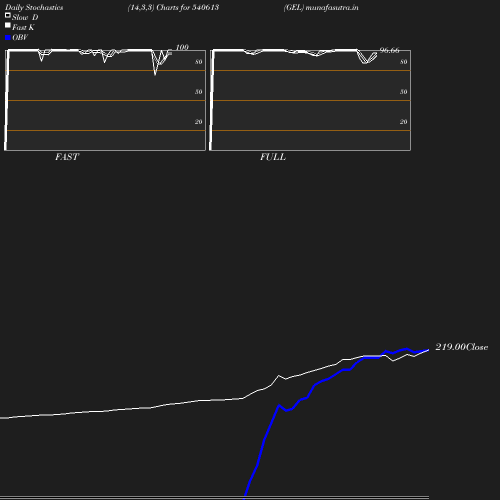Click the FAST chart label
This screenshot has width=500, height=500.
pos(67,157)
